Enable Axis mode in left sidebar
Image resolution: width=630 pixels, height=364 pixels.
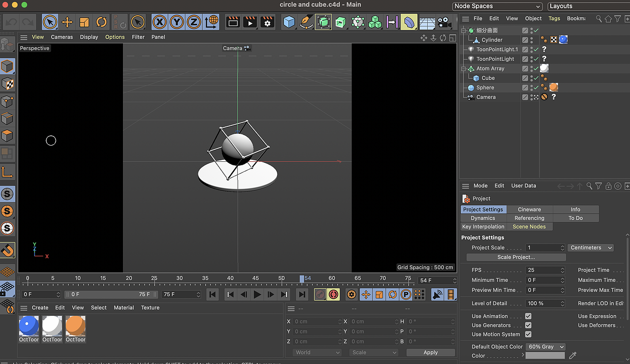7,172
